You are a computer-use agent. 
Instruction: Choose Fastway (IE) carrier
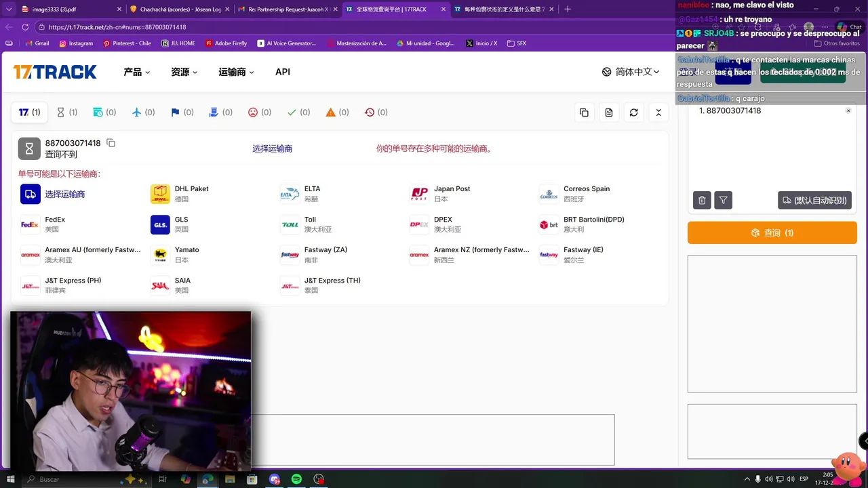coord(572,255)
